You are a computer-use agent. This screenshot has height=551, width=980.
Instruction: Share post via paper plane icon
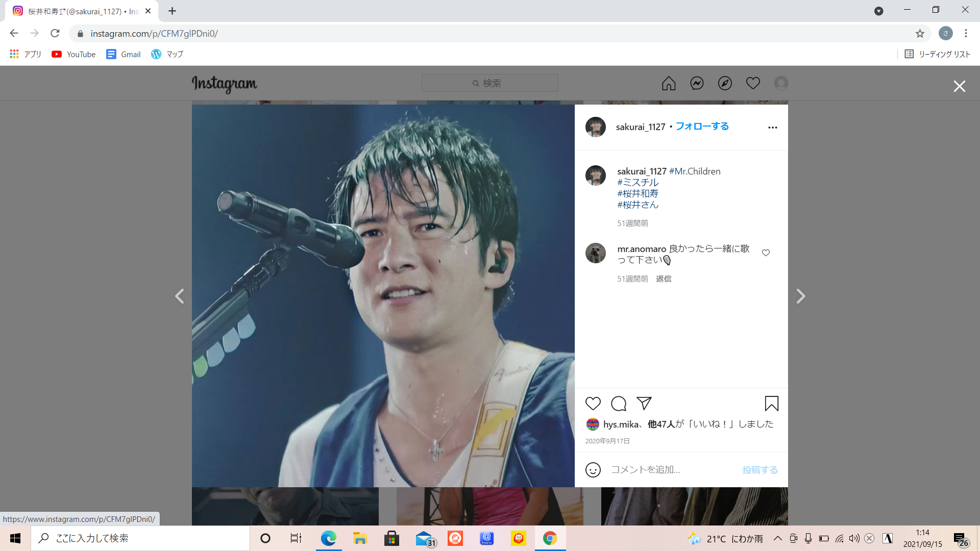point(644,404)
